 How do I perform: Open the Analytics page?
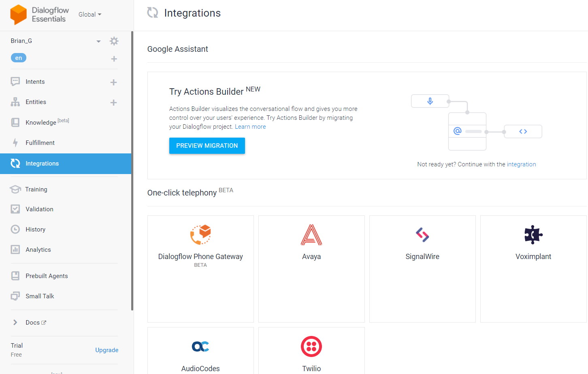point(38,250)
